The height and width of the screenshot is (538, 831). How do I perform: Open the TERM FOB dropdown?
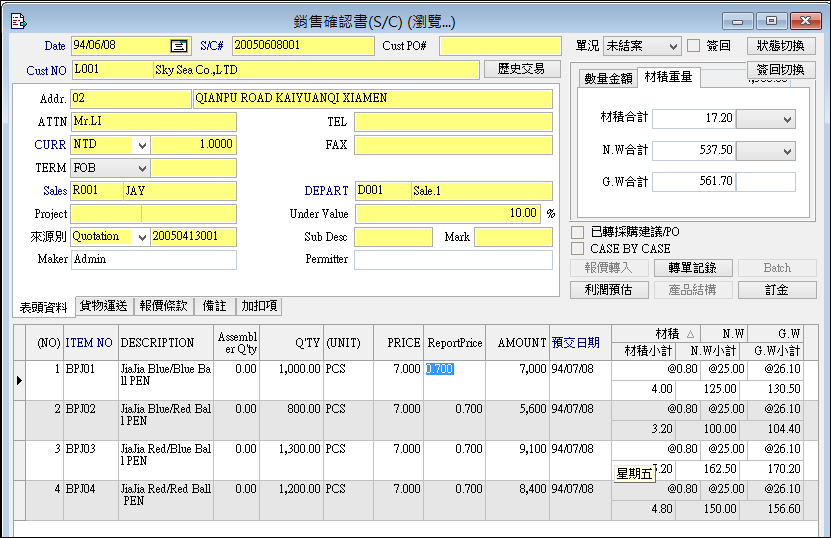point(141,168)
